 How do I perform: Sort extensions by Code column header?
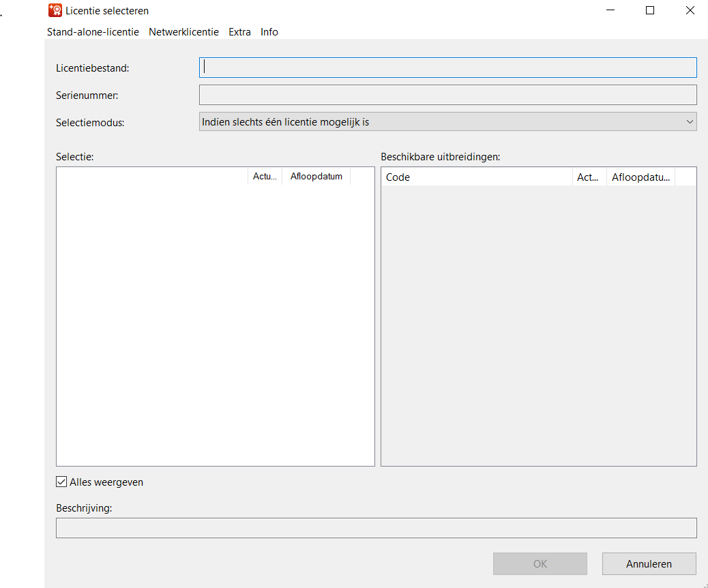(x=477, y=177)
